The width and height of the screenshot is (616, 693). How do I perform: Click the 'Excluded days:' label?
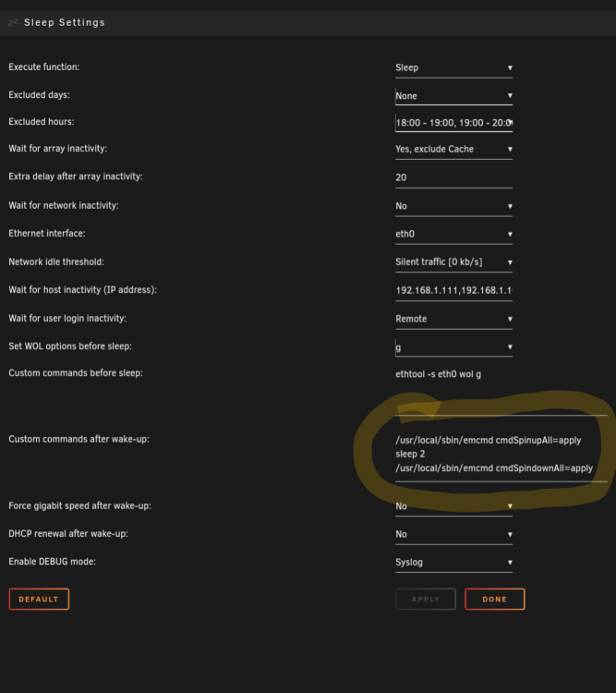[x=40, y=95]
